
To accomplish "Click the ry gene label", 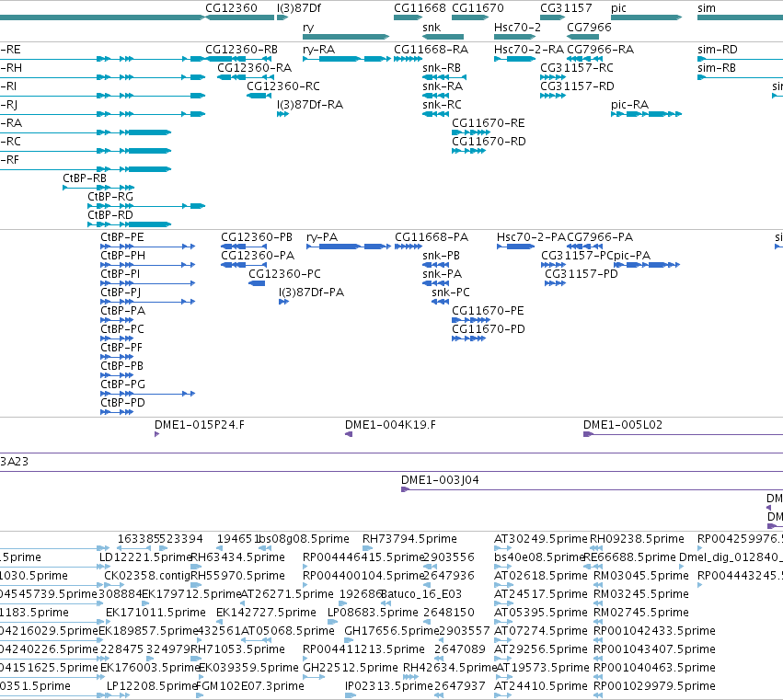I will click(x=308, y=28).
